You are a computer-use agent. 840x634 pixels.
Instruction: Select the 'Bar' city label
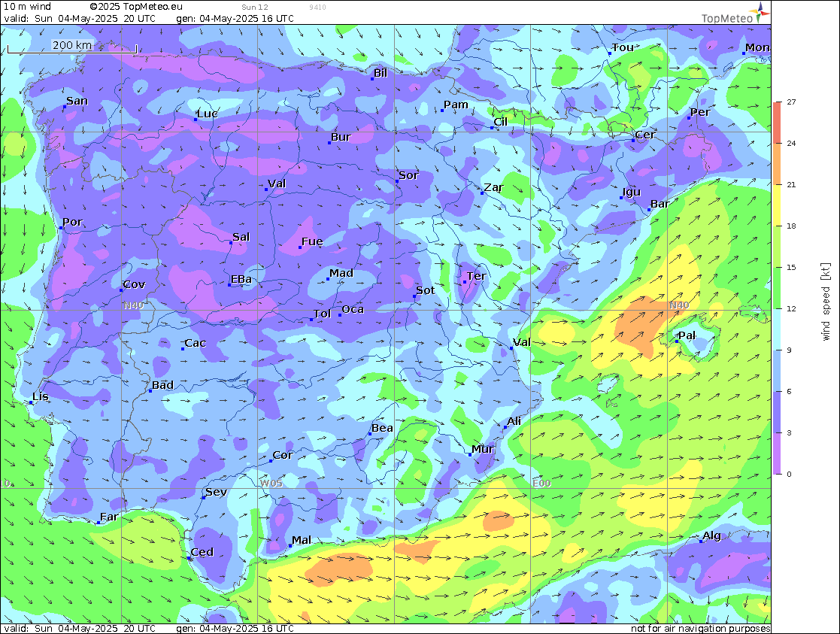[660, 204]
